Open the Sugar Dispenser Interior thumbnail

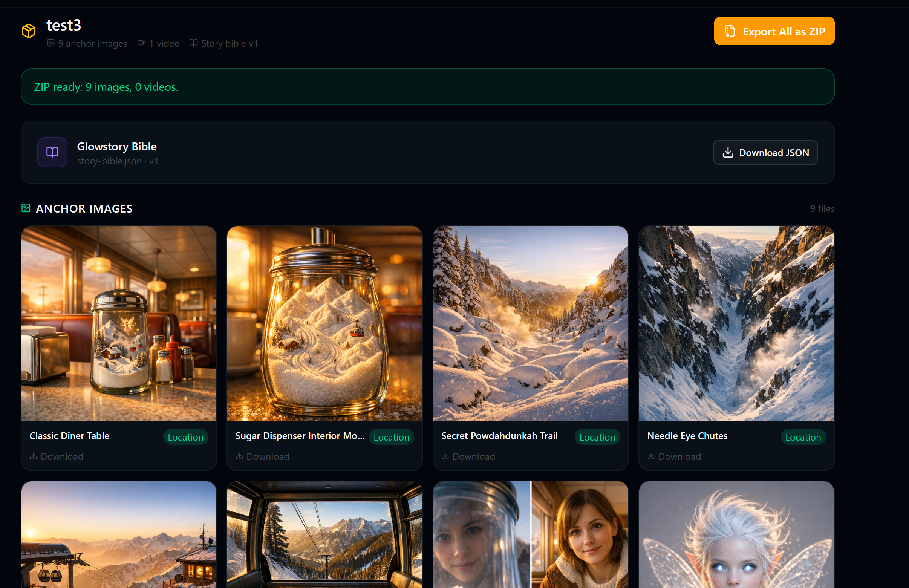click(324, 323)
